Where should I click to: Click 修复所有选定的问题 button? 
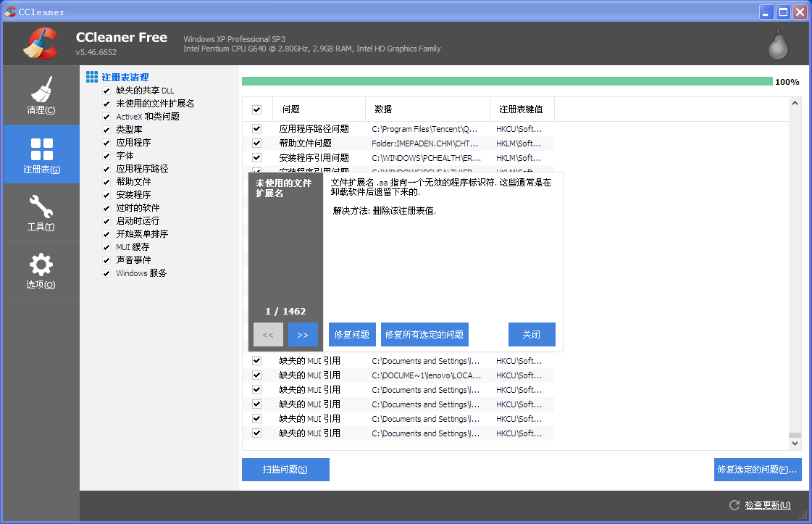pyautogui.click(x=424, y=335)
